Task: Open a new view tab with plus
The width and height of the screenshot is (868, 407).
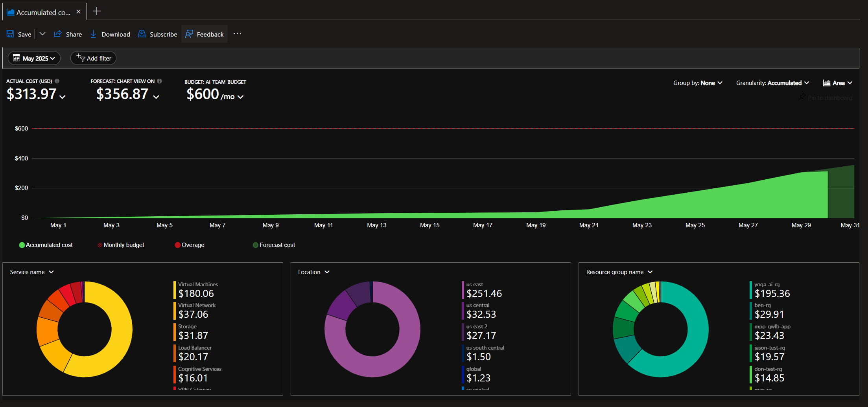Action: point(97,11)
